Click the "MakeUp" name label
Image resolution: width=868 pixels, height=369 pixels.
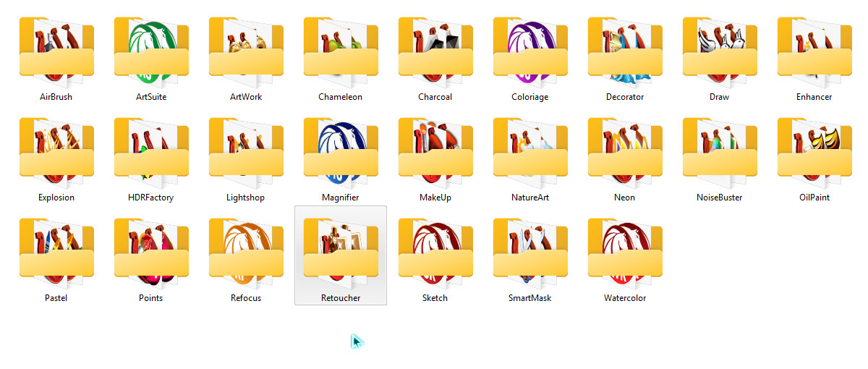point(435,198)
